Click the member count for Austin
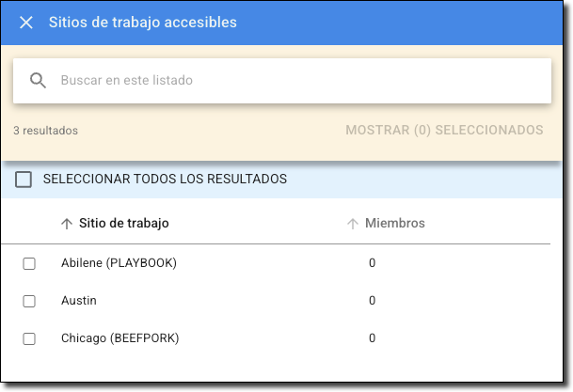 (x=373, y=301)
